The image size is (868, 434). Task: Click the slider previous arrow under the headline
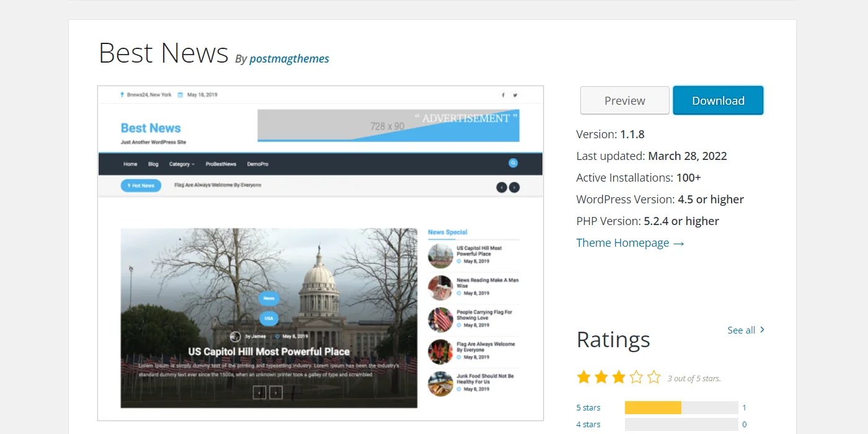(259, 392)
